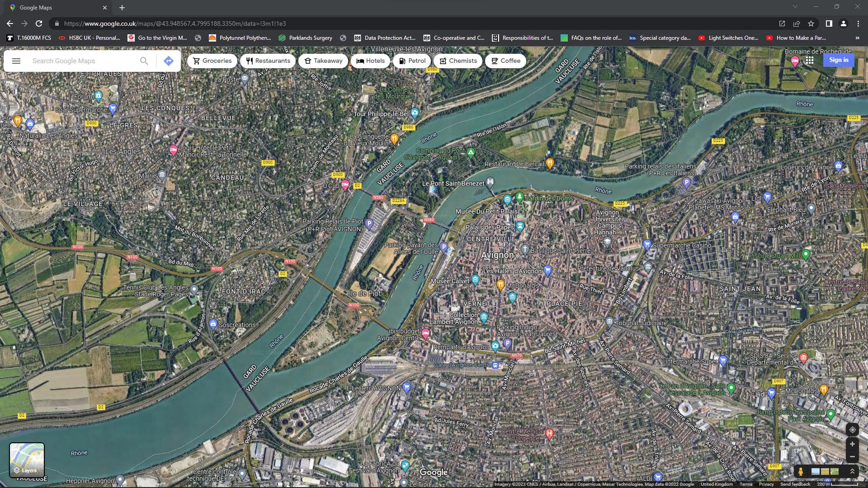Show more bookmarks with the double chevron
This screenshot has width=868, height=488.
(857, 38)
